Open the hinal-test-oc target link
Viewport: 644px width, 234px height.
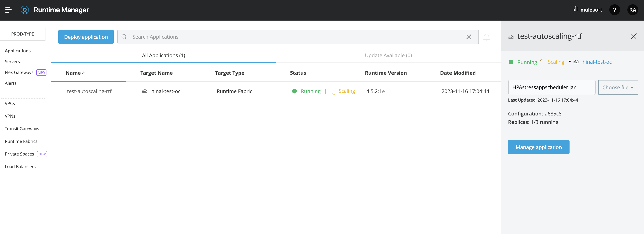coord(597,62)
